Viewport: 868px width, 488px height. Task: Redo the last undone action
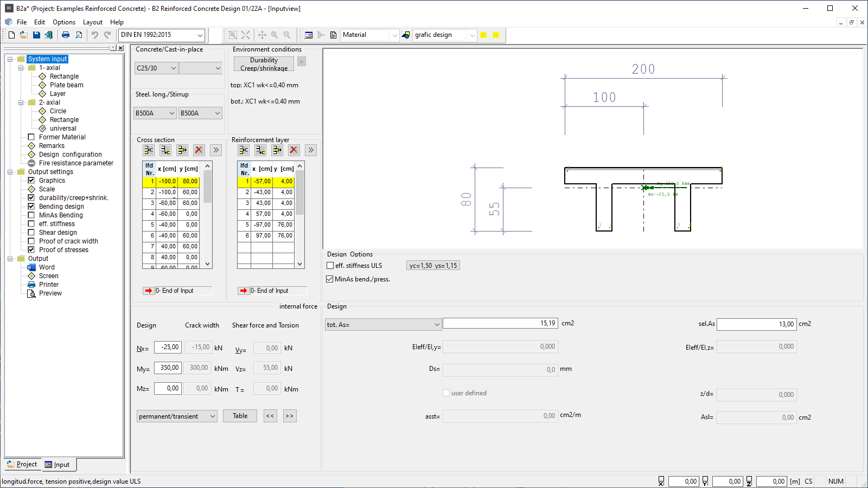tap(107, 35)
